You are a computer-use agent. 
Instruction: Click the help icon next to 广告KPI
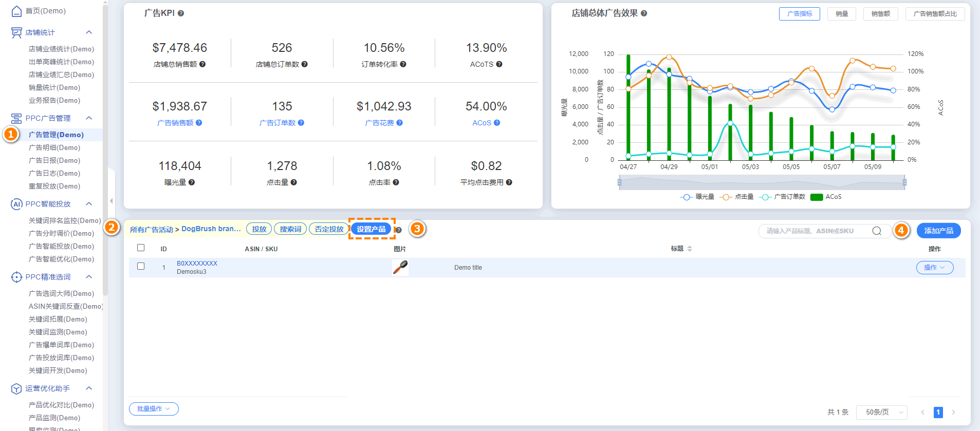point(181,13)
